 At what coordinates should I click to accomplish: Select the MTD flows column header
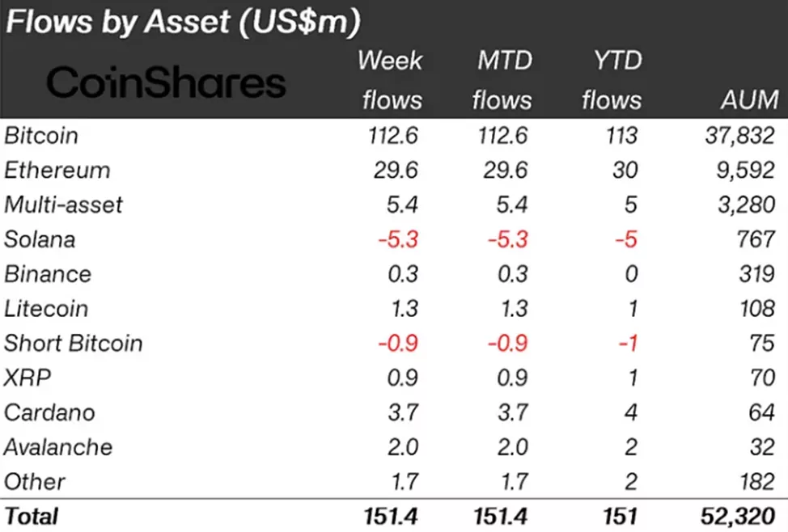pyautogui.click(x=502, y=80)
